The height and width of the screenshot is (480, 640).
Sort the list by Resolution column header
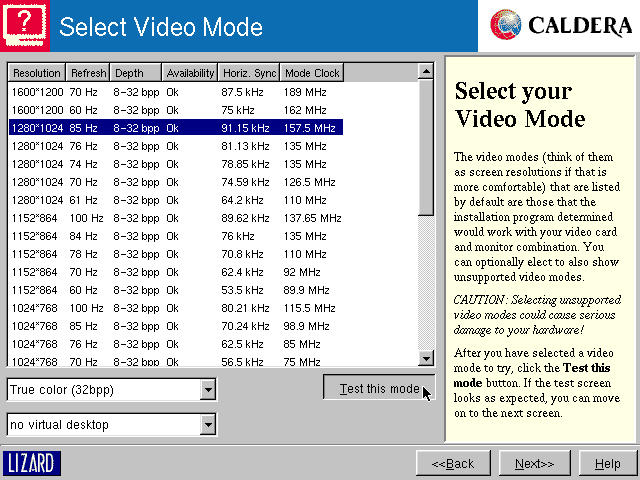(37, 73)
